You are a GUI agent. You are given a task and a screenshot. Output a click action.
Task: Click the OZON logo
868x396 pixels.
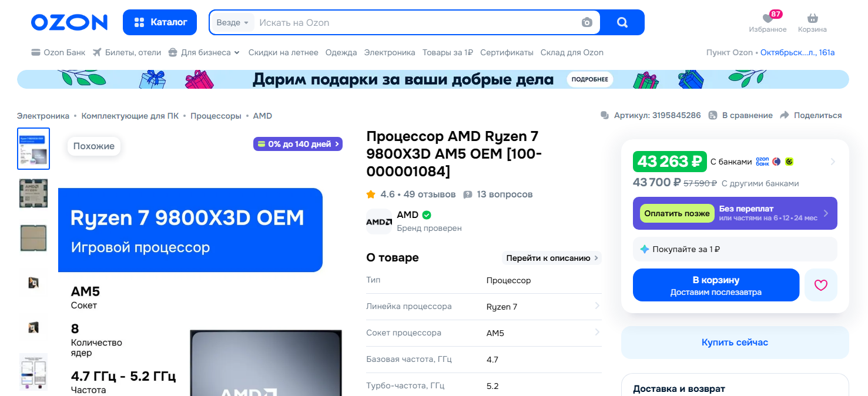click(x=69, y=22)
